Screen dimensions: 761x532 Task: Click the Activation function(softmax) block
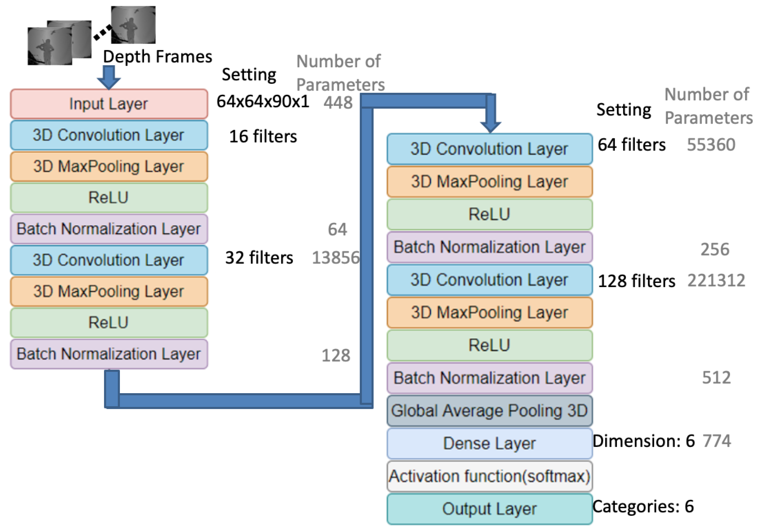coord(490,476)
